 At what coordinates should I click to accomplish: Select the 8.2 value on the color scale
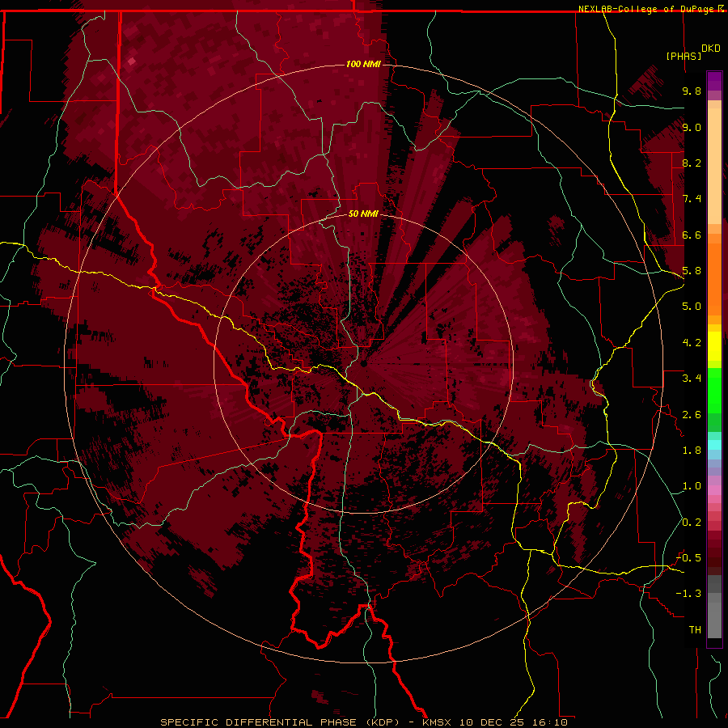point(692,163)
